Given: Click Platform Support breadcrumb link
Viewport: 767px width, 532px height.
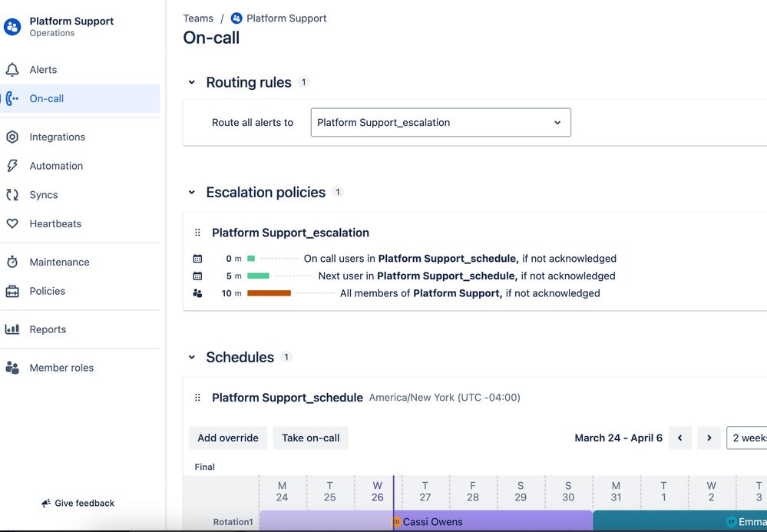Looking at the screenshot, I should pyautogui.click(x=286, y=18).
